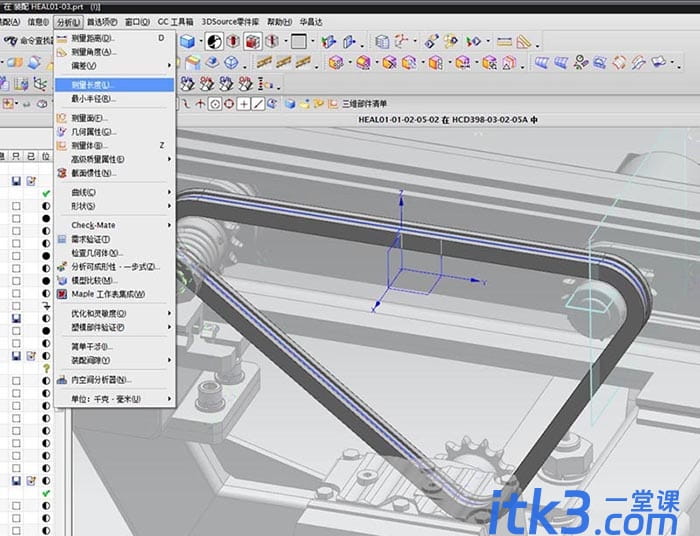This screenshot has width=700, height=536.
Task: Click first save-disk icon in 只 column
Action: (x=16, y=181)
